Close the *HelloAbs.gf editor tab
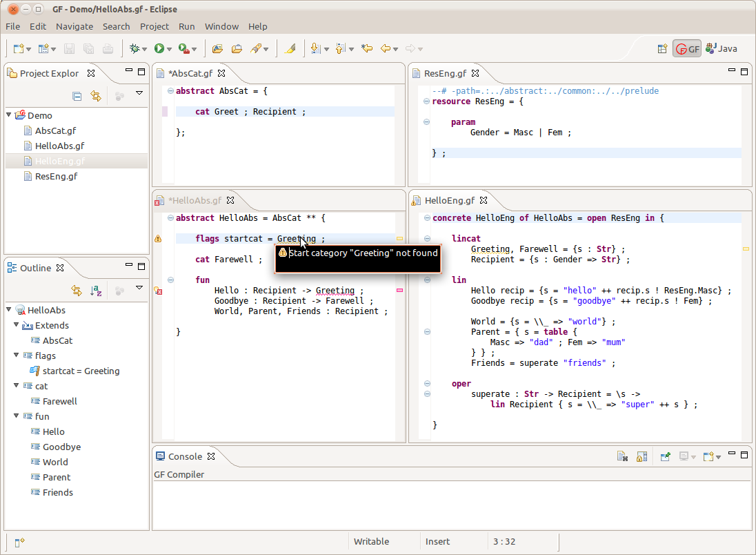The width and height of the screenshot is (756, 555). tap(230, 200)
